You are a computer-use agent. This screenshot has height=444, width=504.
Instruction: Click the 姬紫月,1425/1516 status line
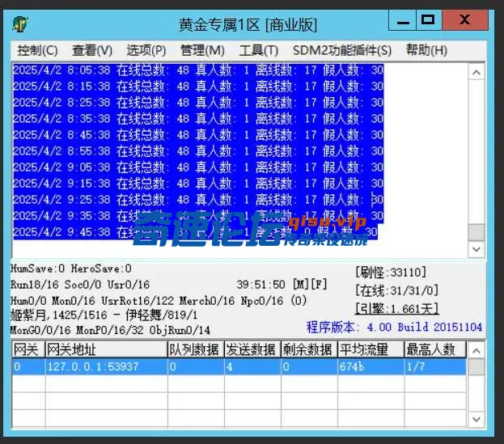click(104, 315)
